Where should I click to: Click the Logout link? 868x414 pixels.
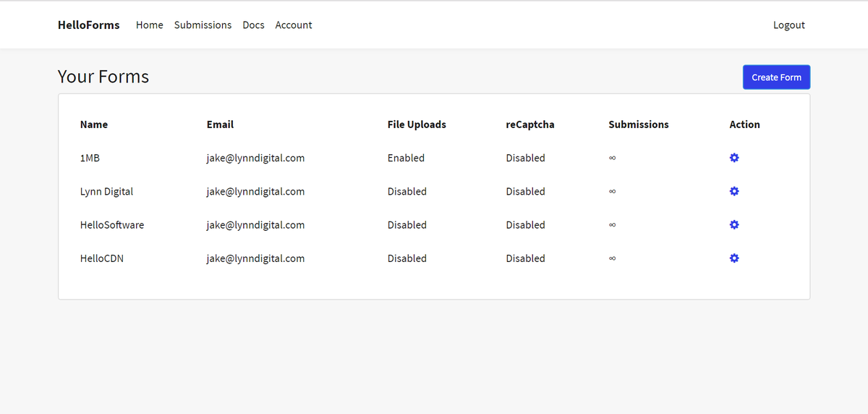tap(789, 25)
